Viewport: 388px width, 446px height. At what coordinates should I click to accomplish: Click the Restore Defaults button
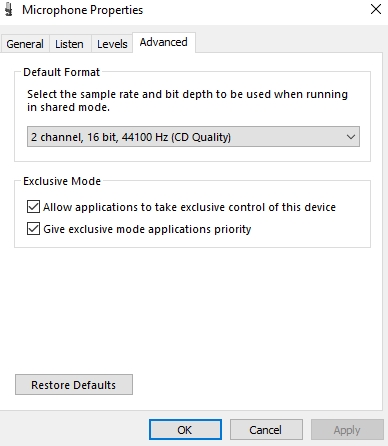(74, 385)
